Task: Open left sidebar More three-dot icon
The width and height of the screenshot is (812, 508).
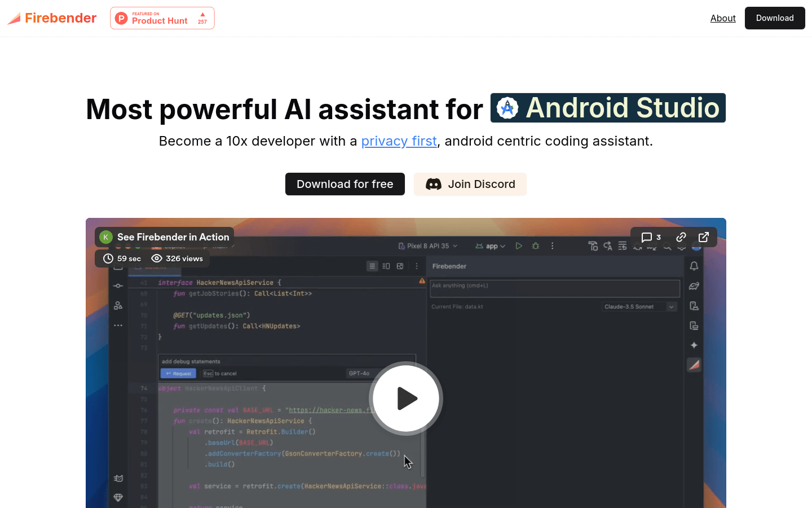Action: point(118,326)
